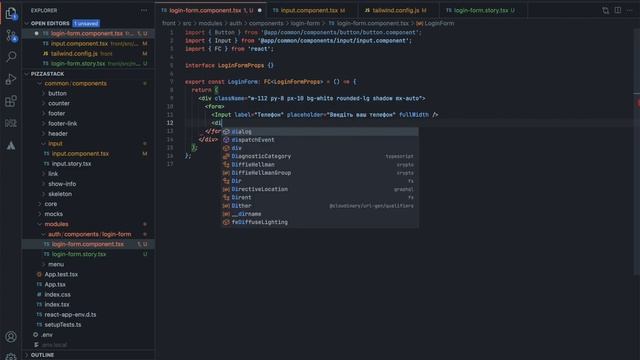Click 'components' breadcrumb segment
Viewport: 640px width, 360px height.
(x=266, y=23)
